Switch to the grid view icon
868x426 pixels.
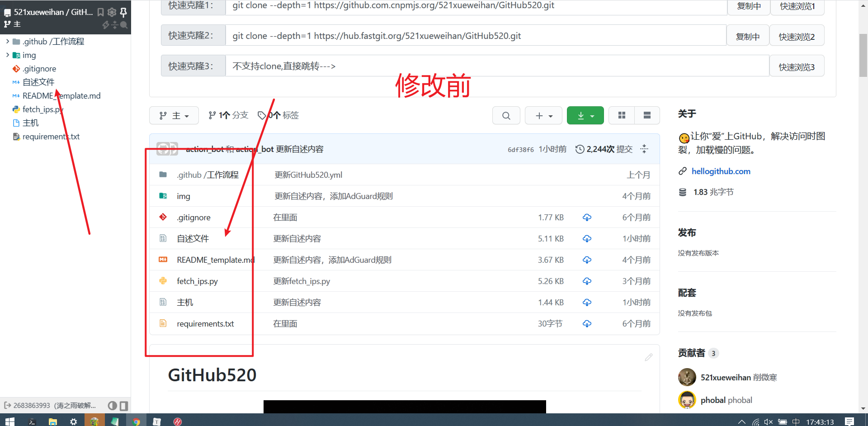[622, 115]
